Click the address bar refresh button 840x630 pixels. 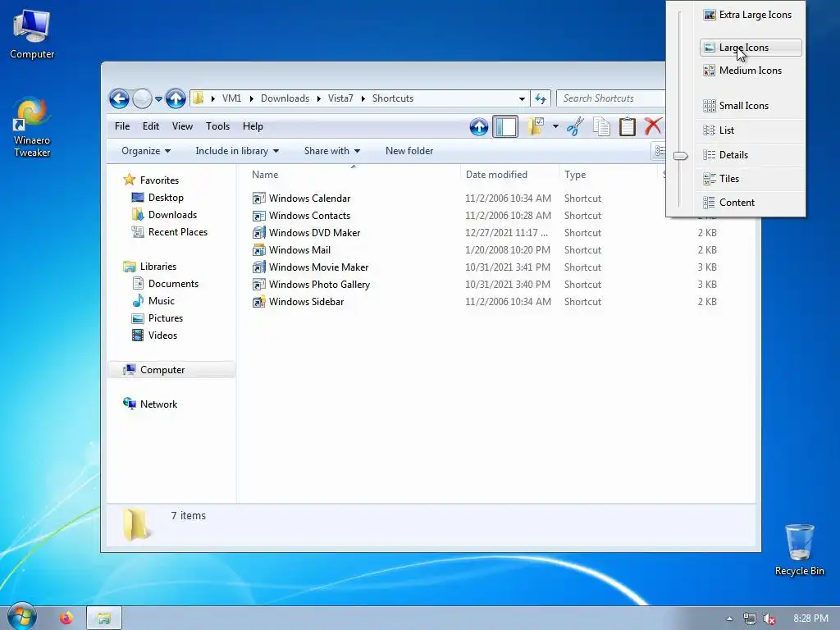[541, 98]
